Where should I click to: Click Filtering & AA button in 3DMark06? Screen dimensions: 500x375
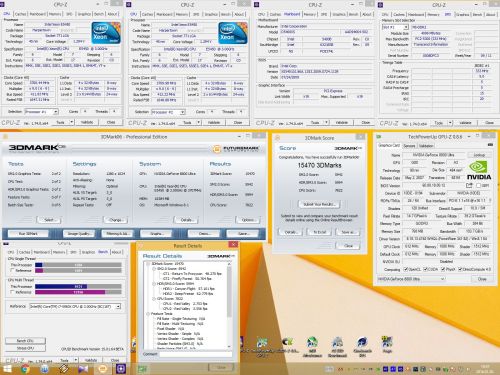point(118,234)
